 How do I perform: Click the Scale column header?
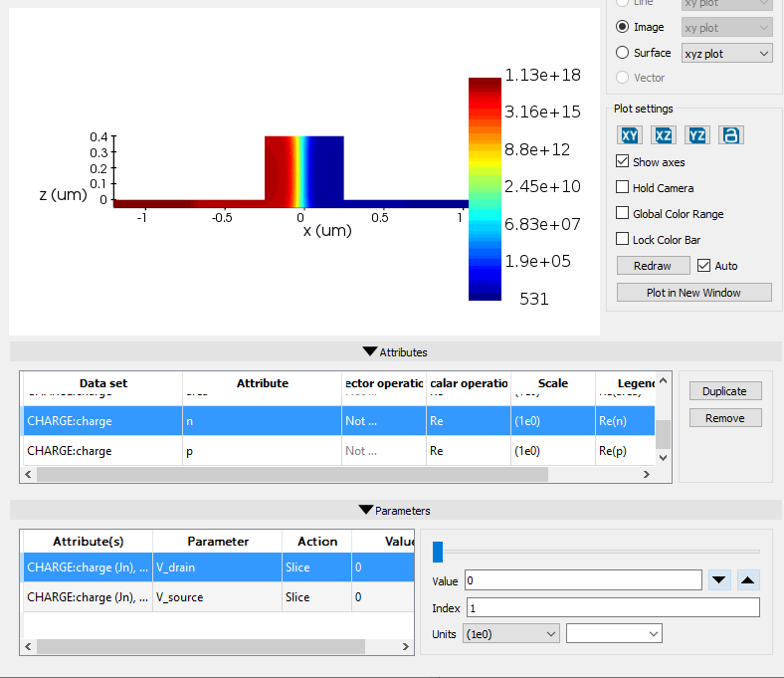553,383
